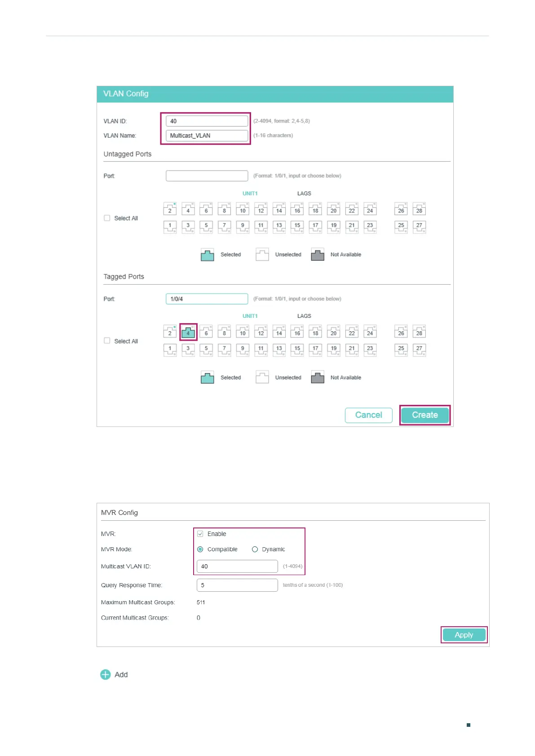Deselect highlighted port 4 in Tagged Ports
This screenshot has width=535, height=756.
[188, 332]
